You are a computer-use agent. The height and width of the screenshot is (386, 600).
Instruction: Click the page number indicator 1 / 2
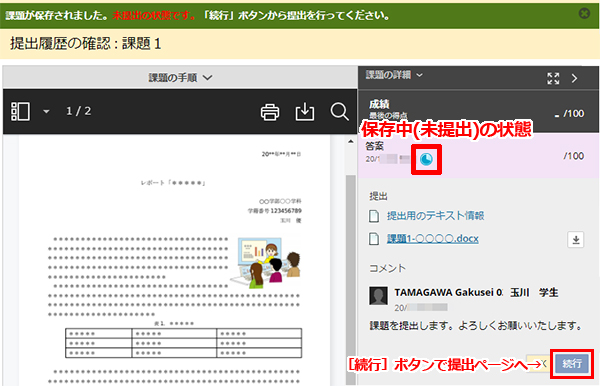tap(78, 111)
